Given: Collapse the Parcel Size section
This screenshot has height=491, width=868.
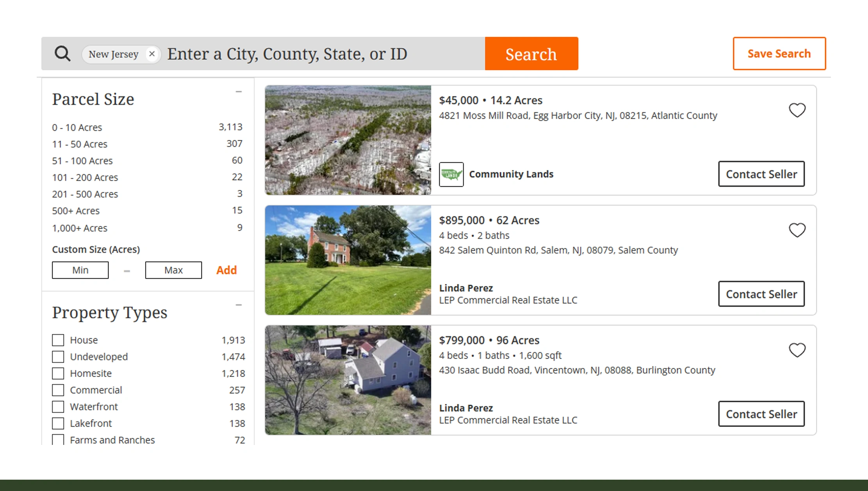Looking at the screenshot, I should coord(239,92).
